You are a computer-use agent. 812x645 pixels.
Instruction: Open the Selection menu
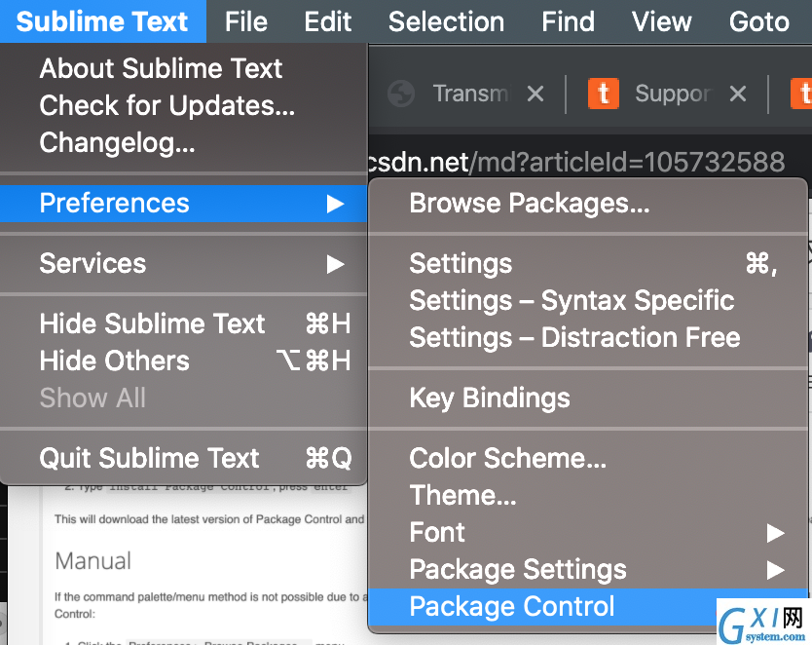(x=446, y=21)
